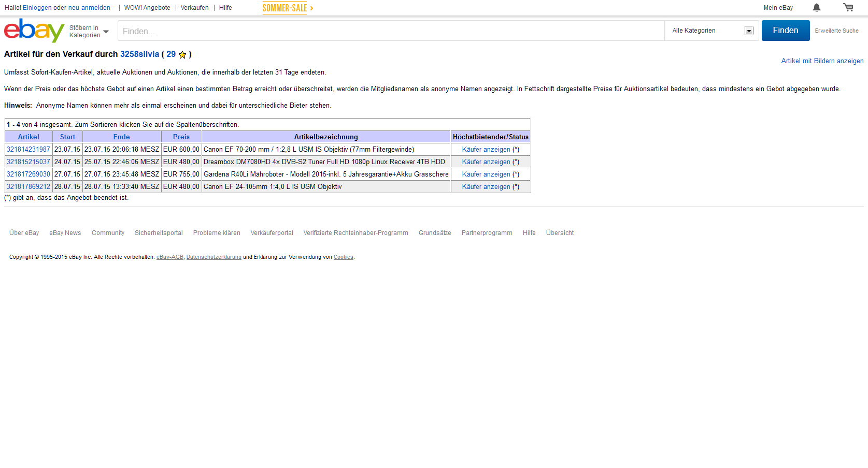Show buyers for Dreambox DM7080HD item

coord(486,162)
